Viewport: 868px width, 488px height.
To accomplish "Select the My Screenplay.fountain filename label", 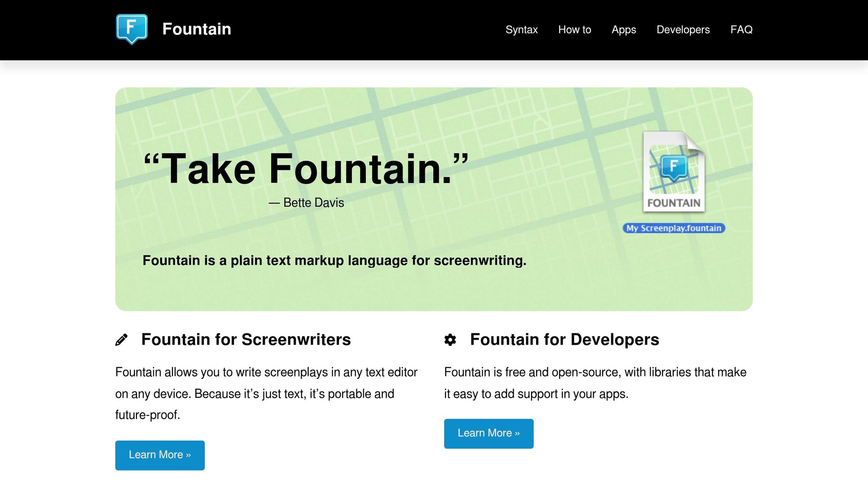I will pos(674,228).
